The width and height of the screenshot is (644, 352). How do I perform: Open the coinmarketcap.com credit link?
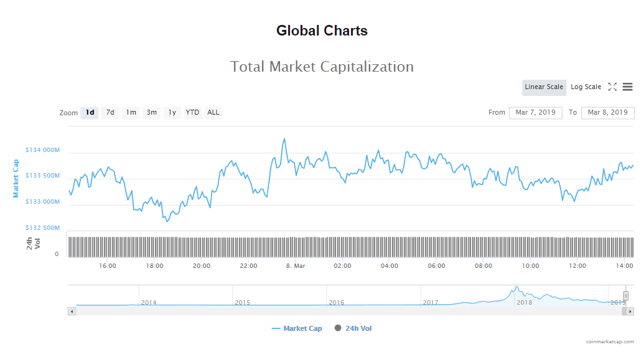click(x=610, y=341)
